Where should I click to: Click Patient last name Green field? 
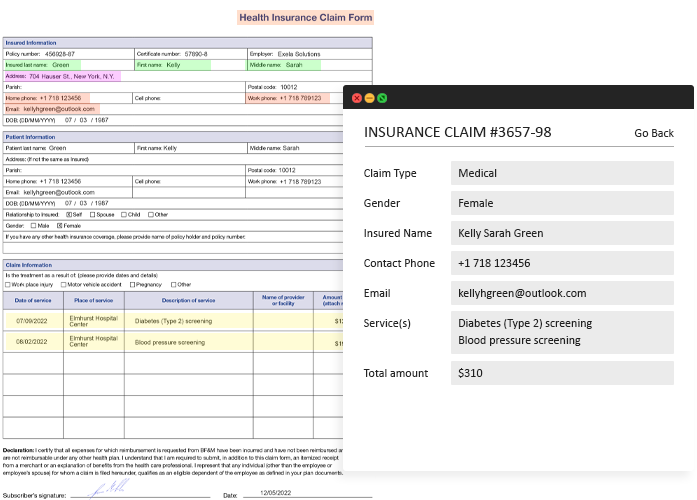click(x=68, y=148)
